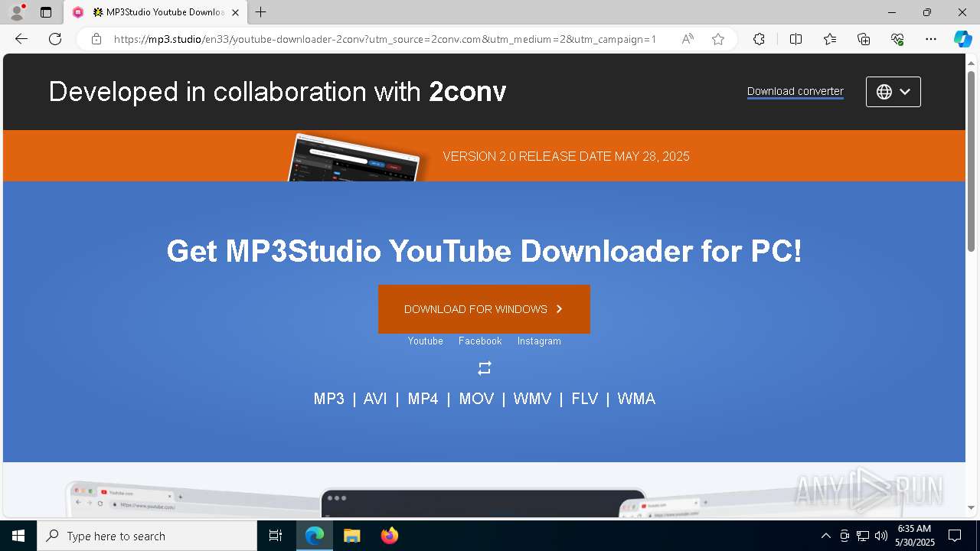Open the clock and date flyout
The image size is (980, 551).
[915, 536]
